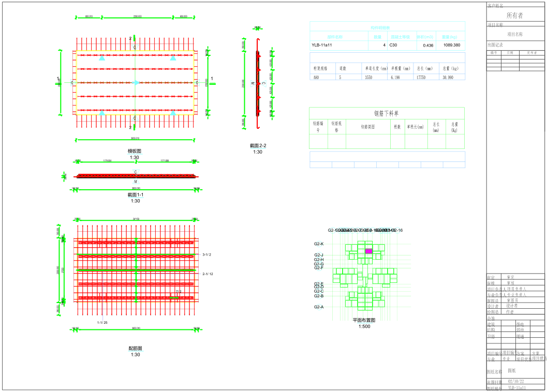Click the '混凝土等级' column header
This screenshot has width=547, height=392.
[x=400, y=37]
